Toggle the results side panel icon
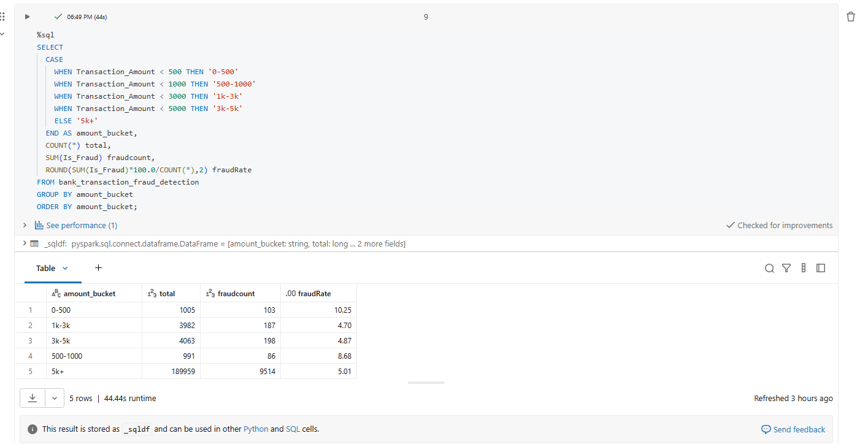Screen dimensions: 868x444 tap(821, 268)
